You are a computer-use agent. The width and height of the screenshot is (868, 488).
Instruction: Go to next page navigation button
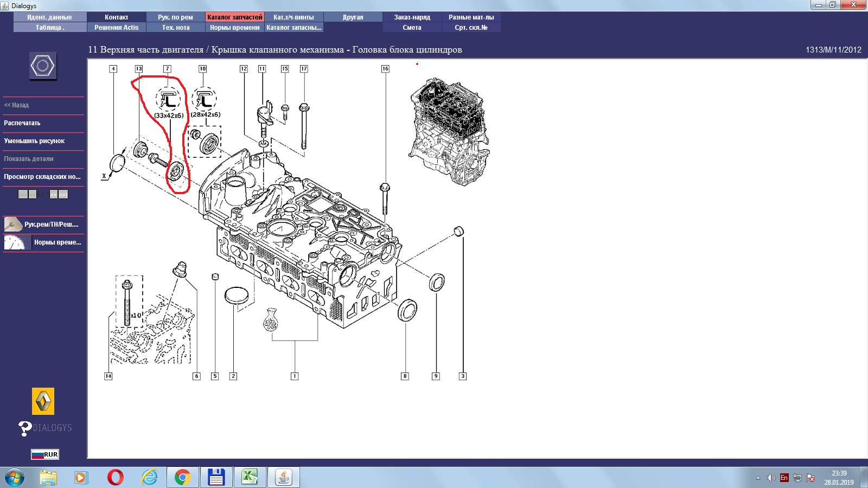[54, 194]
